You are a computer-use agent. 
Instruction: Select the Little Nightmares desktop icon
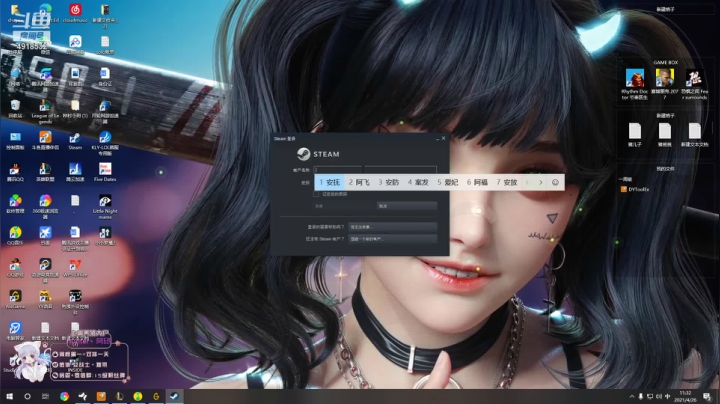pos(105,207)
